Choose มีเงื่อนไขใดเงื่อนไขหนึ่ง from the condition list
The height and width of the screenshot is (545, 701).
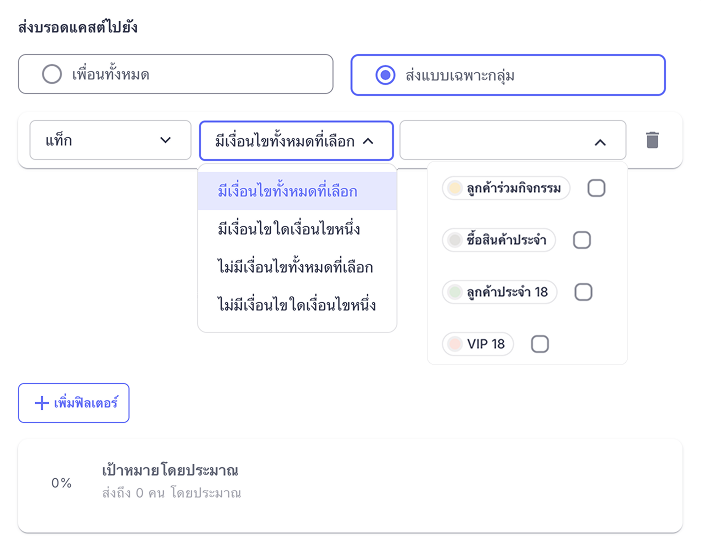[288, 229]
